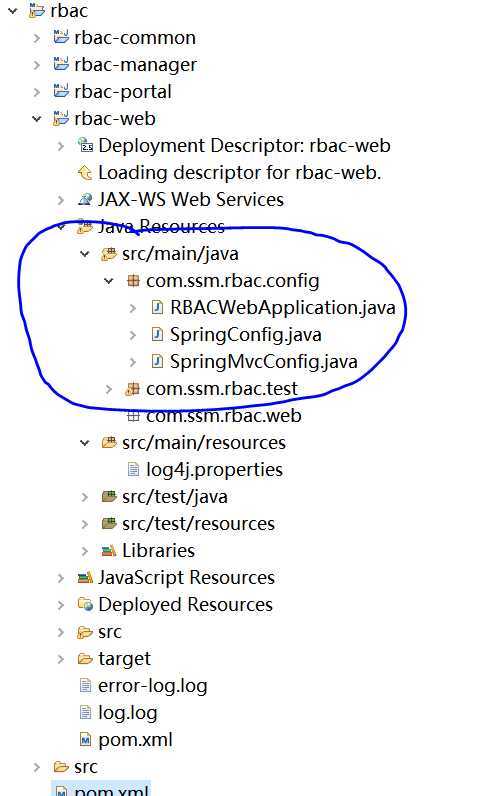Select the log.log file name
The width and height of the screenshot is (478, 796).
coord(128,713)
